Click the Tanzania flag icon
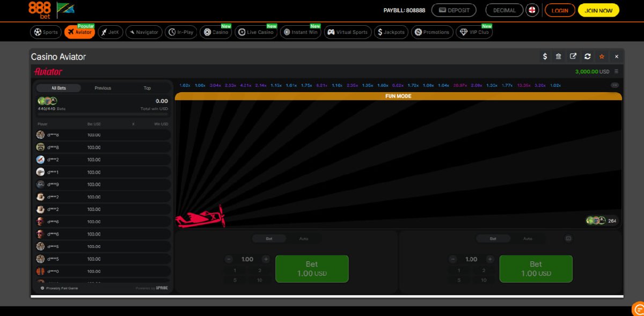Screen dimensions: 644x316 tap(65, 9)
